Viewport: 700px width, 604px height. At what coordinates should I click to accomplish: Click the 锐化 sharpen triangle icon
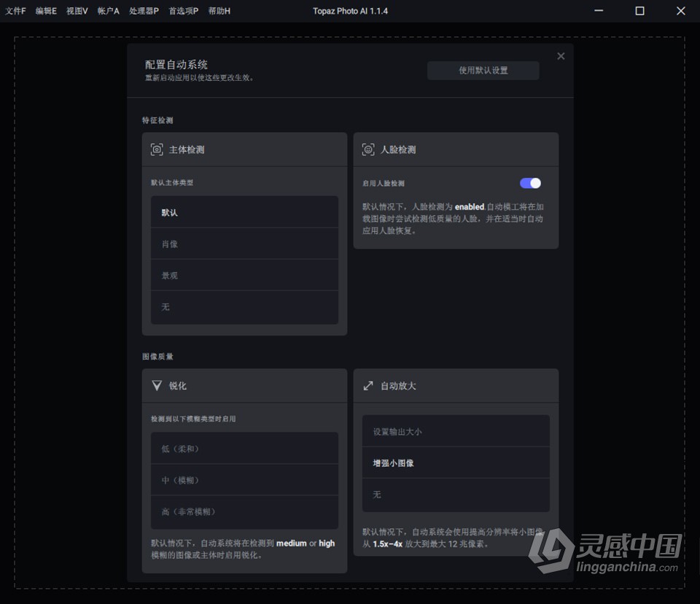(x=157, y=386)
